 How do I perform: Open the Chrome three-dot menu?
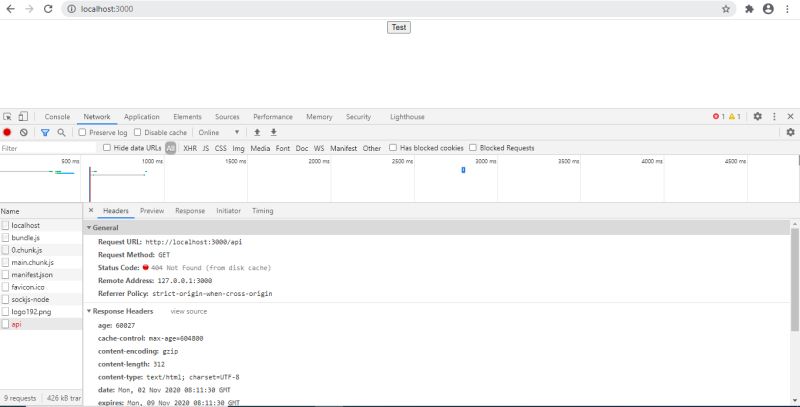point(788,9)
